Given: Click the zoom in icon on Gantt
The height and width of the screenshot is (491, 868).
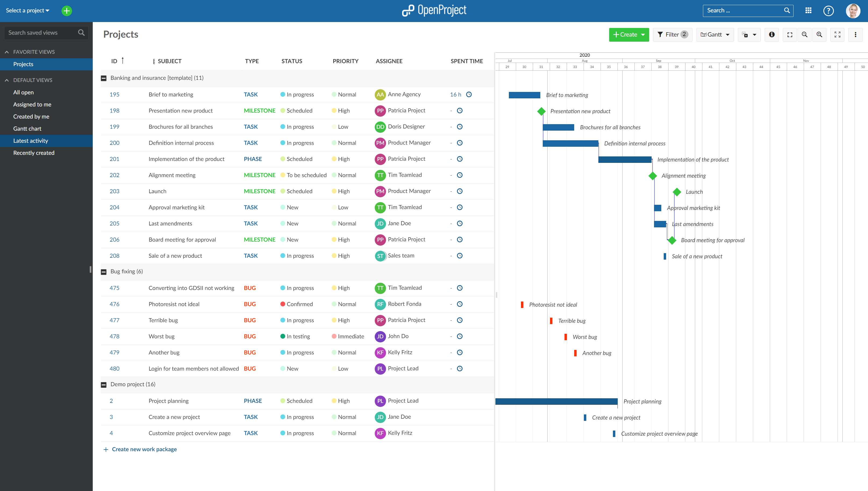Looking at the screenshot, I should tap(820, 34).
